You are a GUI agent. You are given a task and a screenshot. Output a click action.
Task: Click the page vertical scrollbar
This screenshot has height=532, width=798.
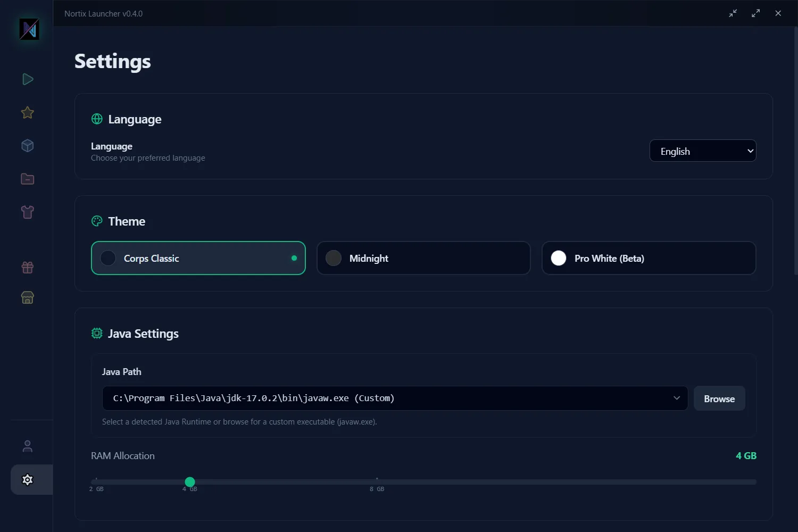(x=795, y=149)
